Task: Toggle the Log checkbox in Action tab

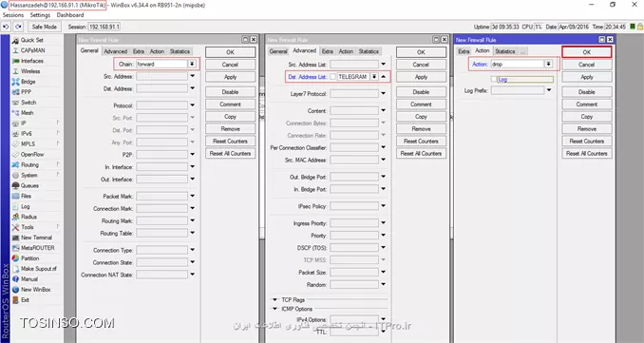Action: click(494, 79)
